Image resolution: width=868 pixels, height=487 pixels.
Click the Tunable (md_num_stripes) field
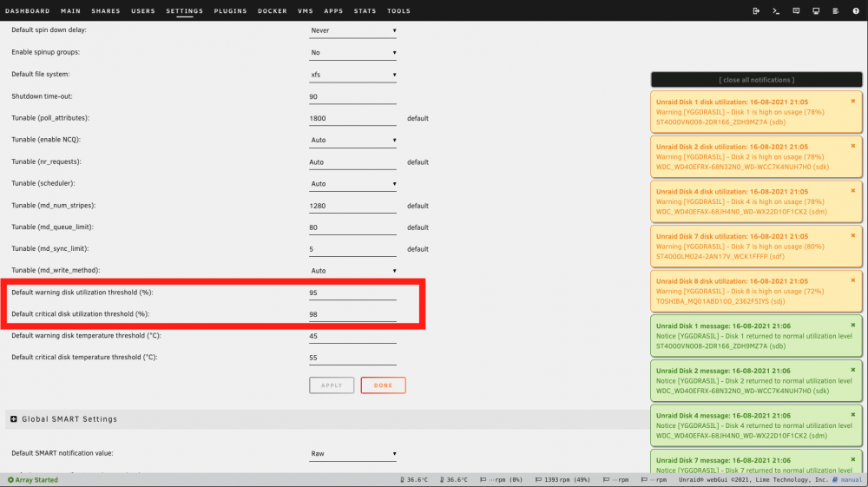coord(352,206)
